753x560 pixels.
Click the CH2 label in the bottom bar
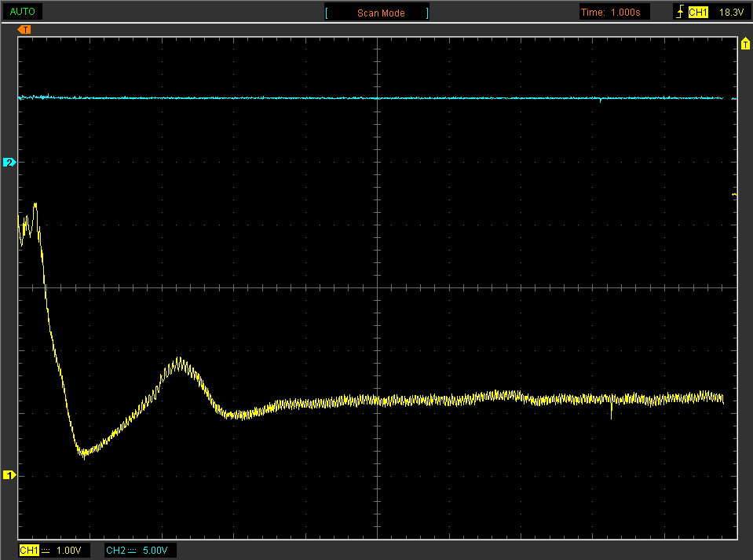(x=115, y=551)
